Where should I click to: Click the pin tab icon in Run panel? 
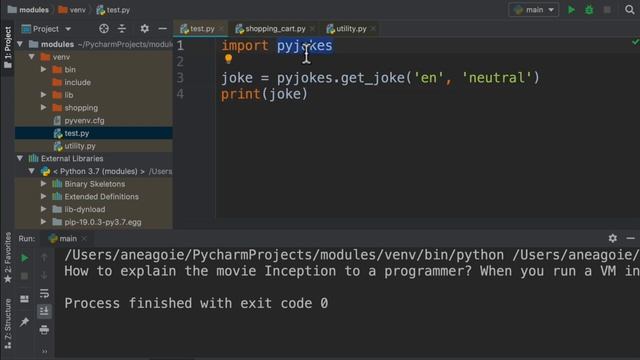[x=24, y=322]
